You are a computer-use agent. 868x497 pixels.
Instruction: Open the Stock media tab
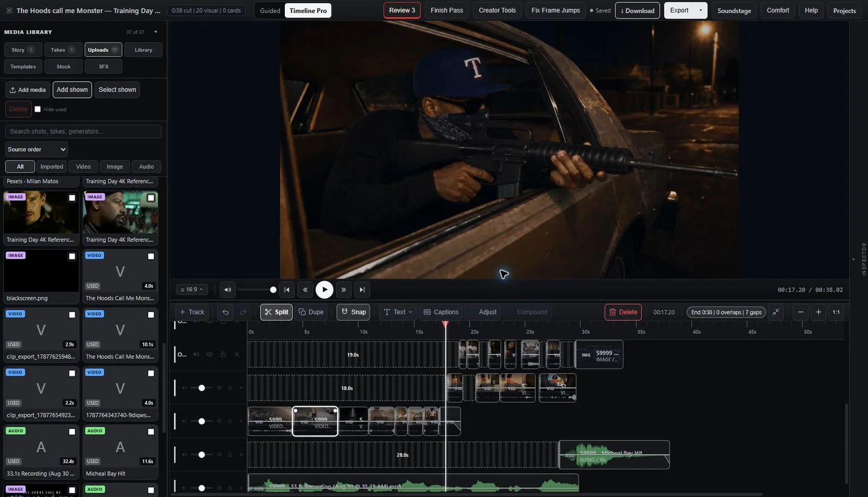[63, 67]
